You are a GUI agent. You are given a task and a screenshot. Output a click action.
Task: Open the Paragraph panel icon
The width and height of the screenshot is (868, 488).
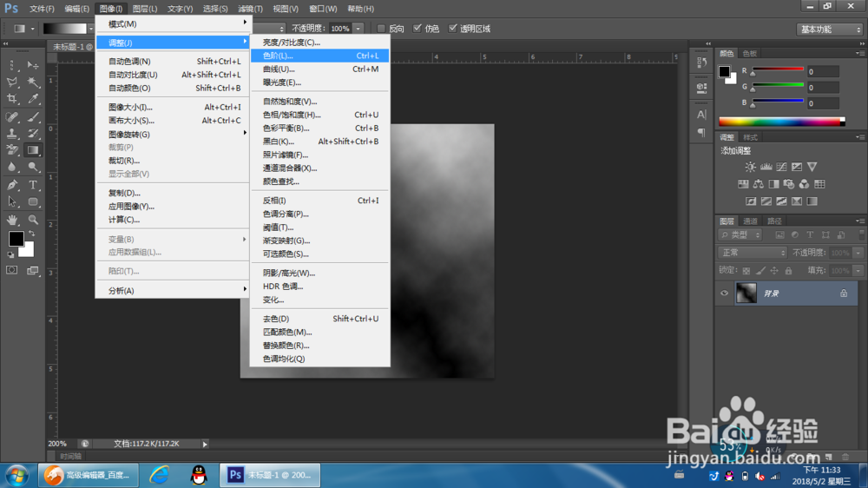[x=701, y=132]
